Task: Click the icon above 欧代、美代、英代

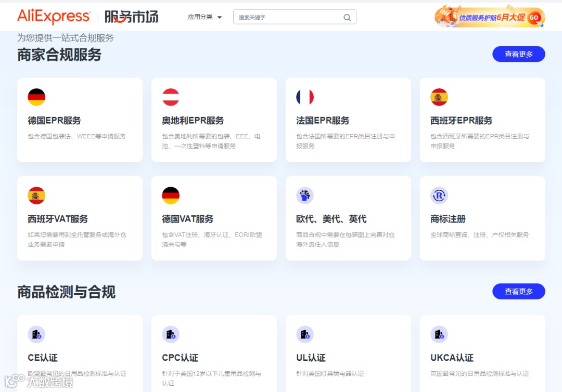Action: pyautogui.click(x=305, y=195)
